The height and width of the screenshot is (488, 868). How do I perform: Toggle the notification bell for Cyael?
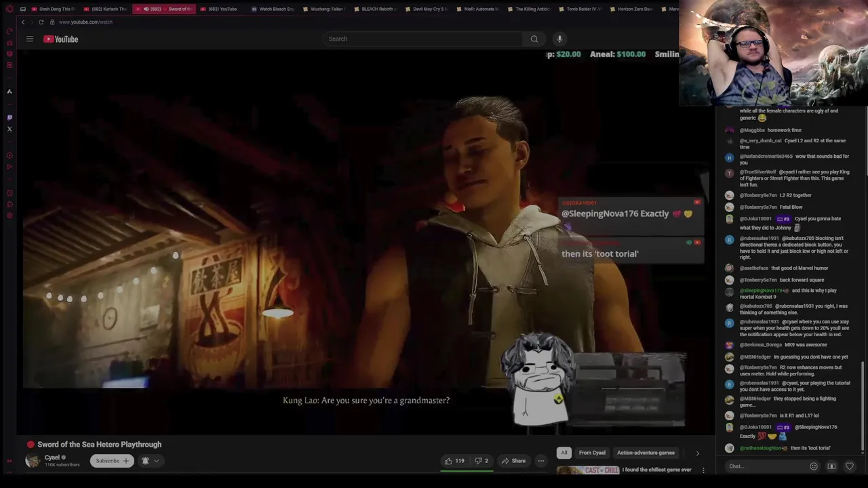point(145,461)
